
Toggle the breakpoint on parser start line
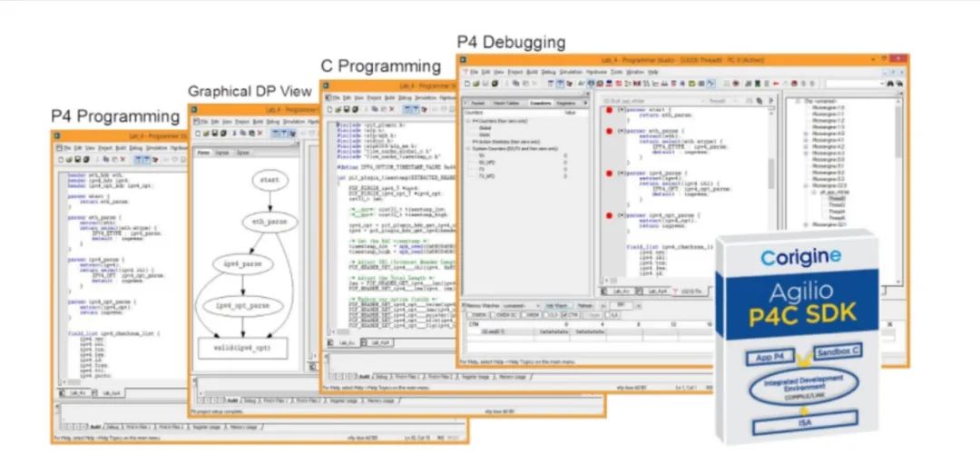(609, 110)
